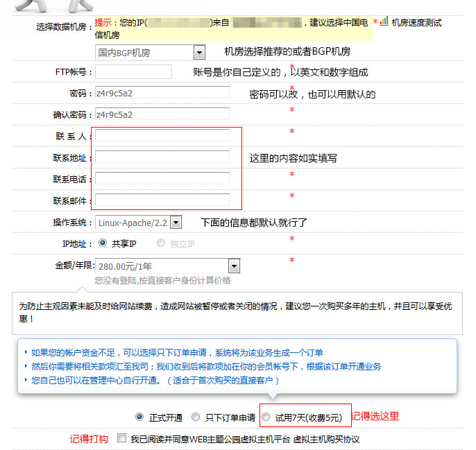Click the 联系邮件 email field

click(x=162, y=200)
